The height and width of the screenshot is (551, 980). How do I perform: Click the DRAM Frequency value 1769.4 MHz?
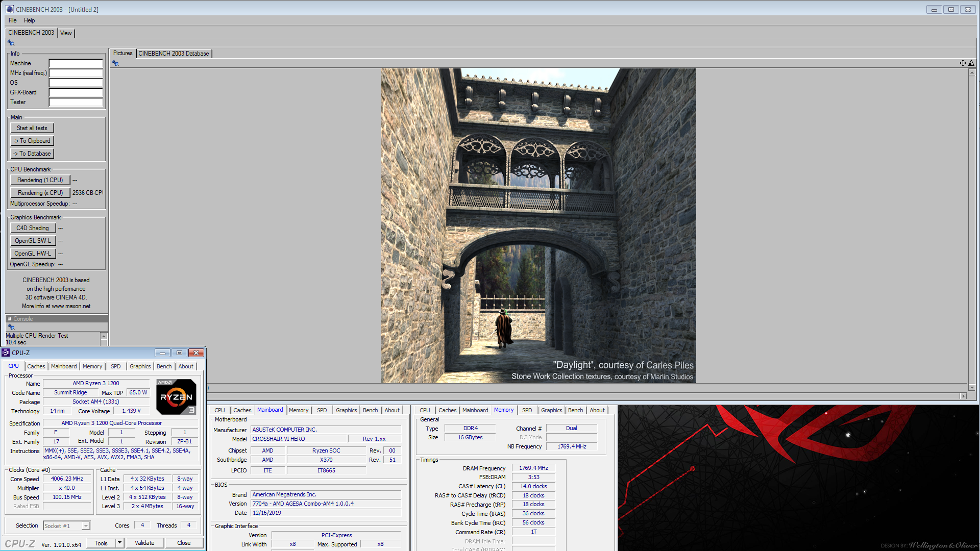pos(533,468)
